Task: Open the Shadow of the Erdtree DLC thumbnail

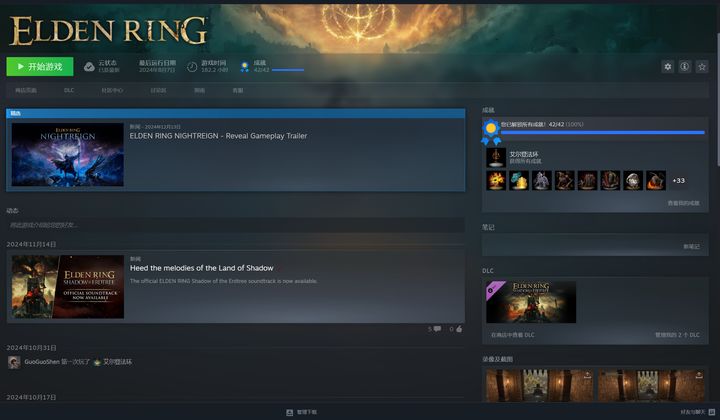Action: 531,302
